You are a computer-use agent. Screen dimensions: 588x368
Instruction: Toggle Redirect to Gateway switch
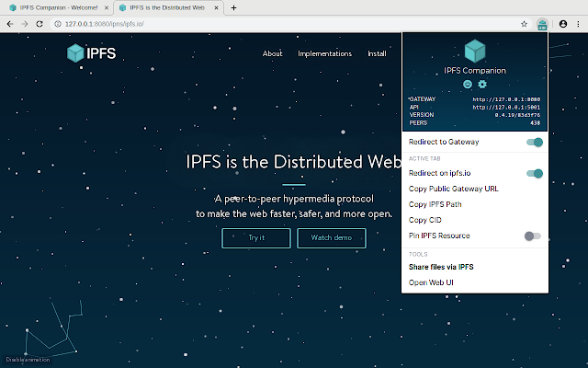(535, 142)
